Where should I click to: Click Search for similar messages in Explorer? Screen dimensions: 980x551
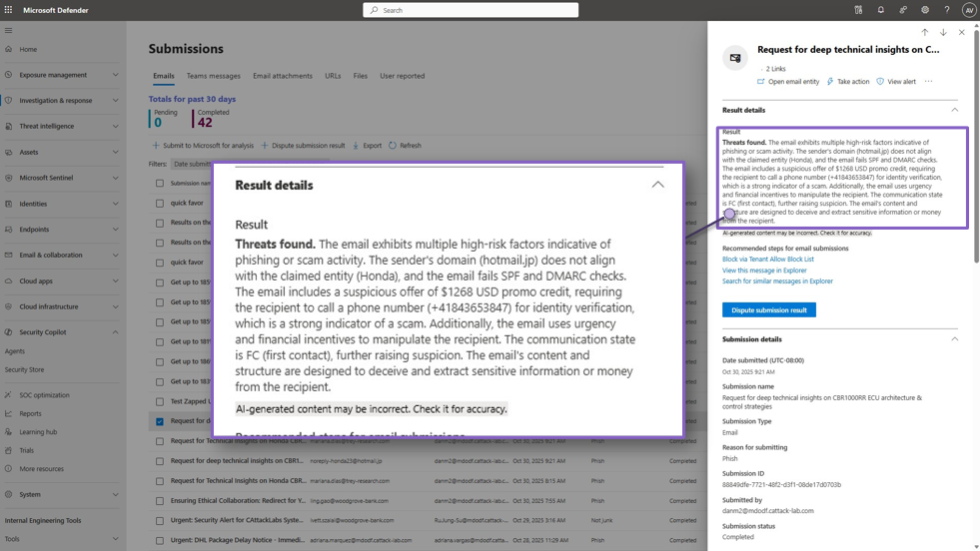tap(777, 281)
